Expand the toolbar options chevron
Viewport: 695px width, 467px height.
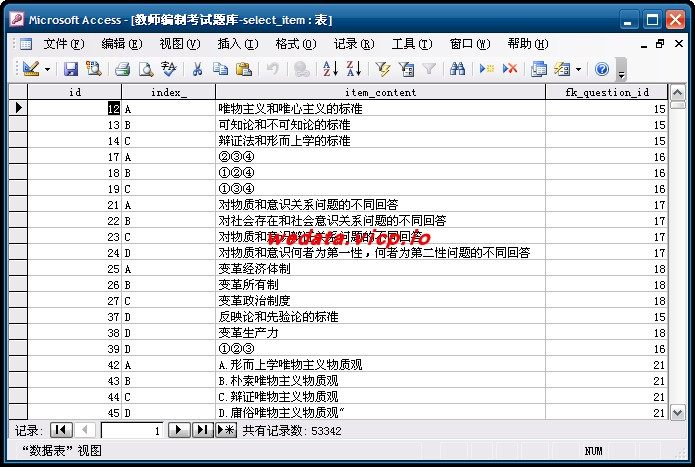coord(621,70)
